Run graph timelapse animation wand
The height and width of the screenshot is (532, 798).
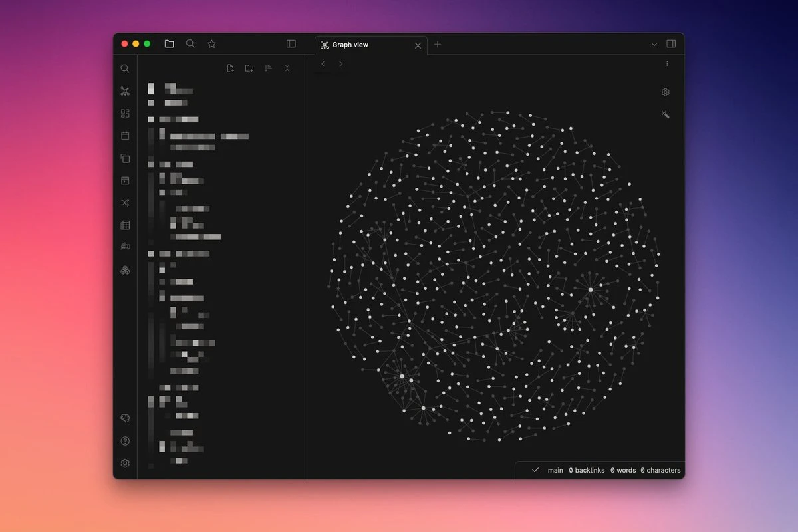pos(665,115)
